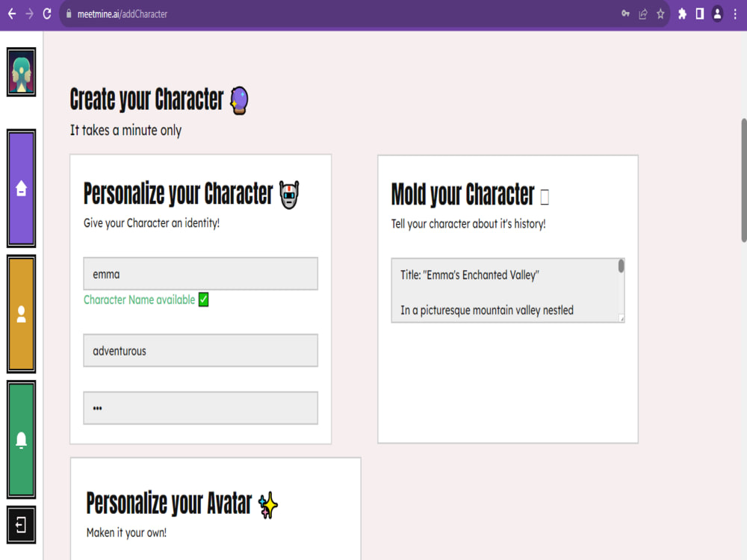Viewport: 747px width, 560px height.
Task: Click the crystal ball emoji beside the heading
Action: [239, 101]
